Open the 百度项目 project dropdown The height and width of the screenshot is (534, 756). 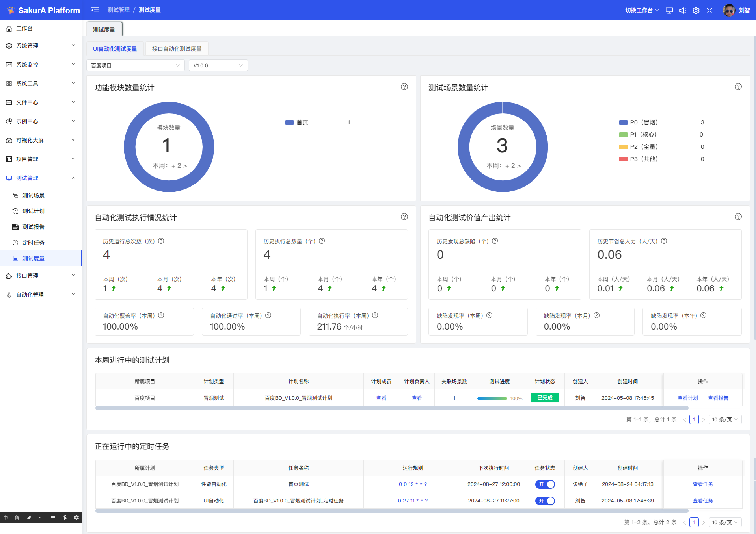135,65
